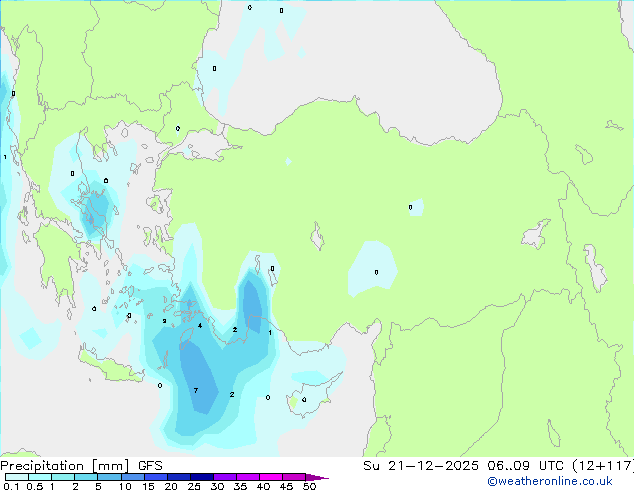Click the "40" legend scale label
The height and width of the screenshot is (490, 634).
pyautogui.click(x=263, y=486)
